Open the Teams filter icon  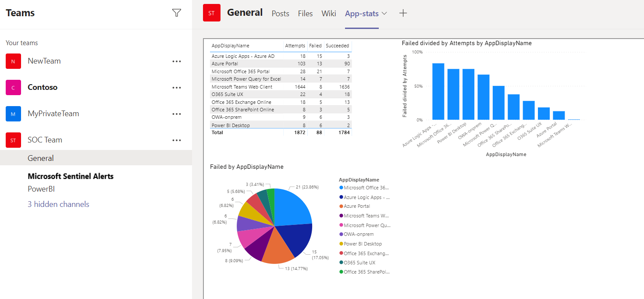pyautogui.click(x=176, y=13)
